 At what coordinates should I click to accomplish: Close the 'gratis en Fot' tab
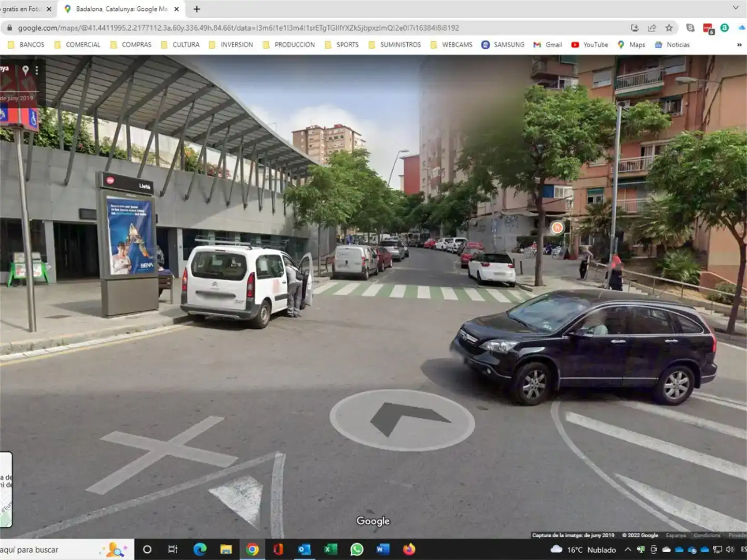pos(49,9)
